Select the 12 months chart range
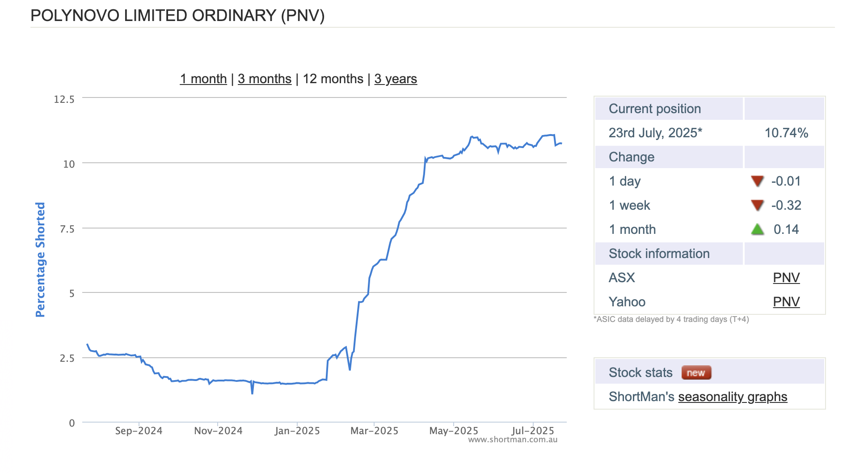Image resolution: width=868 pixels, height=474 pixels. (x=333, y=79)
